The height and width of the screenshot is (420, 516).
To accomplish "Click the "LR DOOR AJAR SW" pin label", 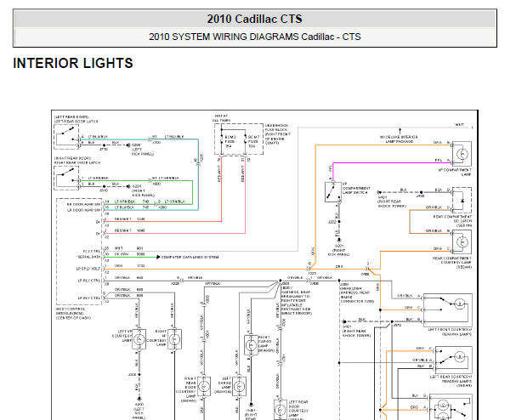I will click(x=83, y=210).
